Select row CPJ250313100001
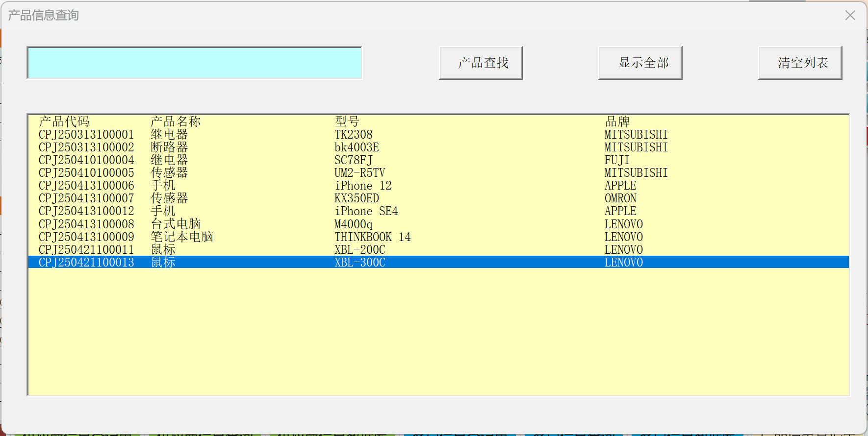The height and width of the screenshot is (436, 868). [438, 135]
